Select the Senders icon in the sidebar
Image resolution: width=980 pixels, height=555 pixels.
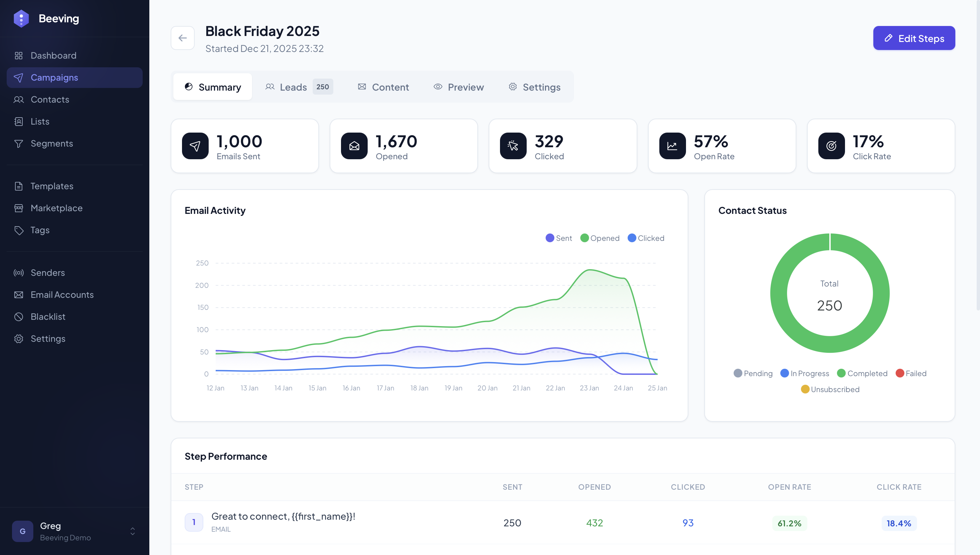pyautogui.click(x=19, y=273)
